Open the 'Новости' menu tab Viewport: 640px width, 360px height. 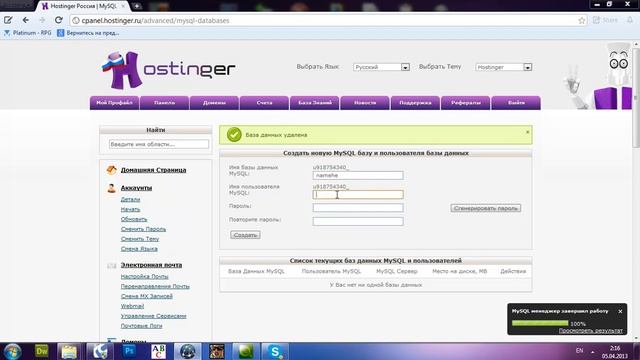(365, 103)
